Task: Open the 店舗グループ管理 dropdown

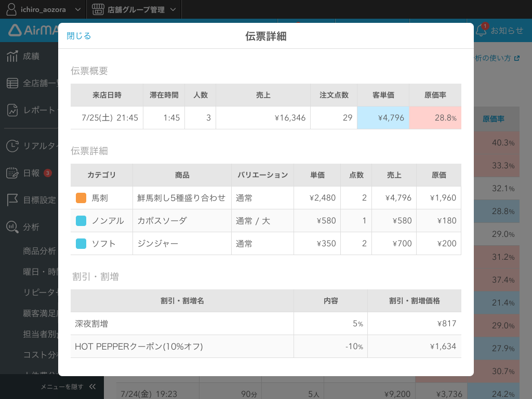Action: tap(134, 9)
